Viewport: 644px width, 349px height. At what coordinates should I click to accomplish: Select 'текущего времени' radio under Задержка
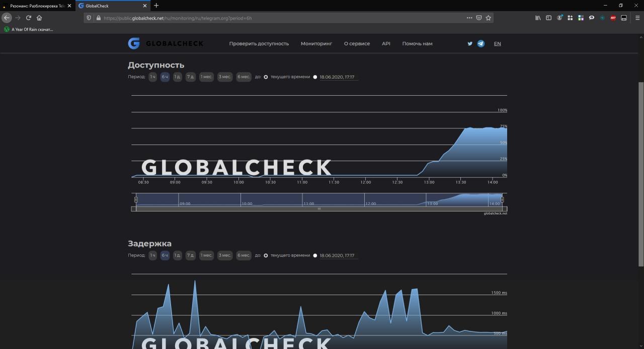(x=266, y=255)
